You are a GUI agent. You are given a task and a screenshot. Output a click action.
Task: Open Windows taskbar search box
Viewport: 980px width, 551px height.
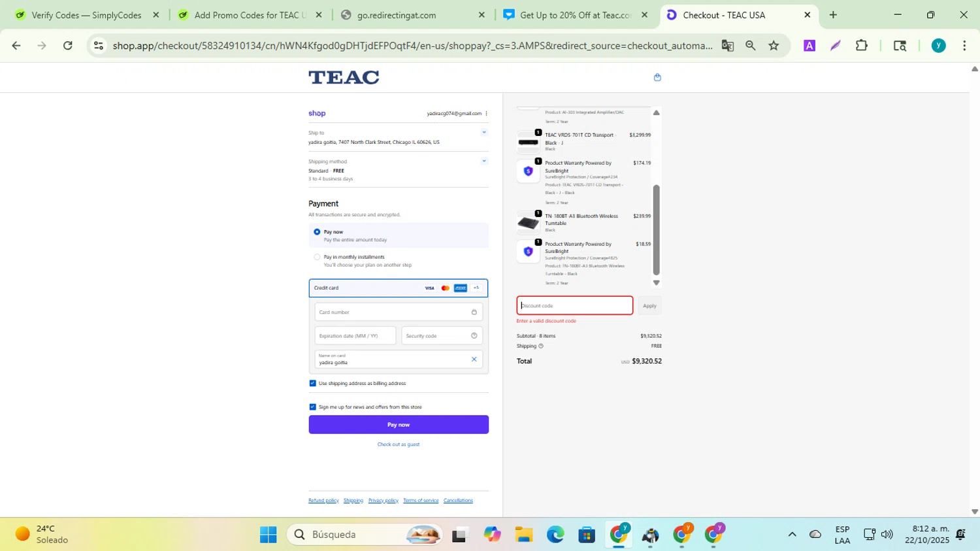(365, 535)
